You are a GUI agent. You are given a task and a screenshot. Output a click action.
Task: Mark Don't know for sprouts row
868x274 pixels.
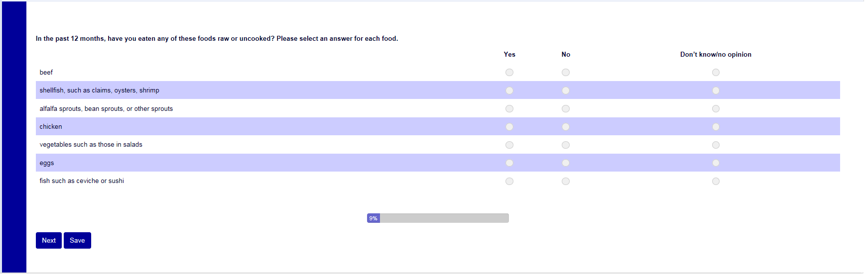(716, 109)
